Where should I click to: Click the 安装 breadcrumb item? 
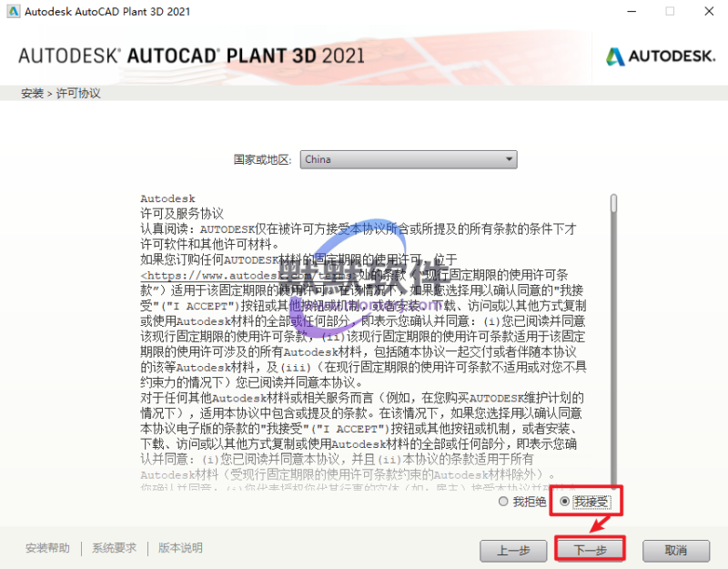click(x=32, y=94)
